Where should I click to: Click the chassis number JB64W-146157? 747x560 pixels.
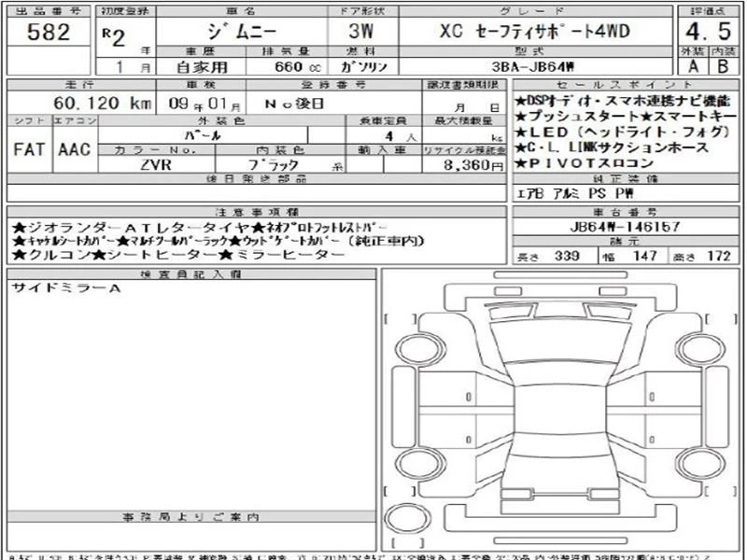[625, 227]
